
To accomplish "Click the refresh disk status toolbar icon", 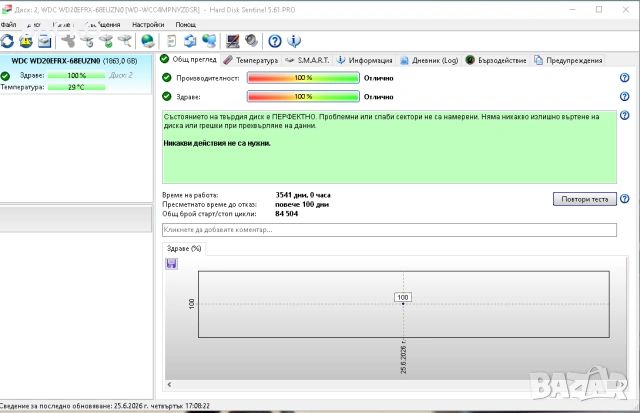I will [x=7, y=41].
